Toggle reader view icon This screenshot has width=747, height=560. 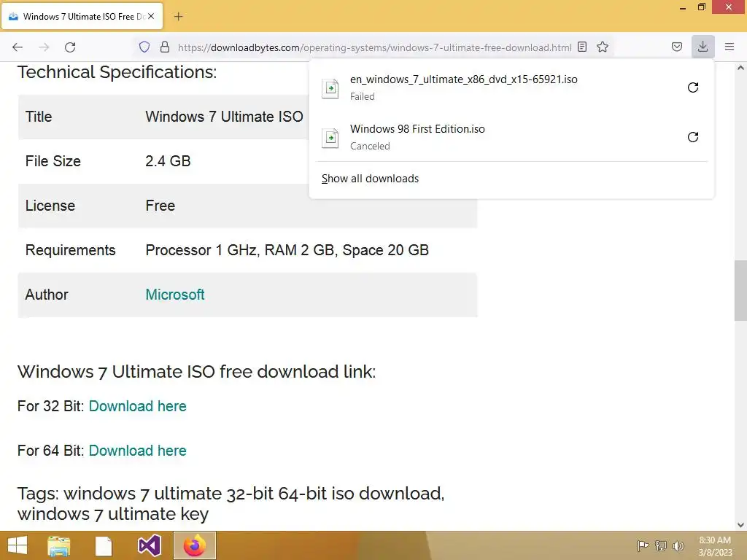coord(582,47)
